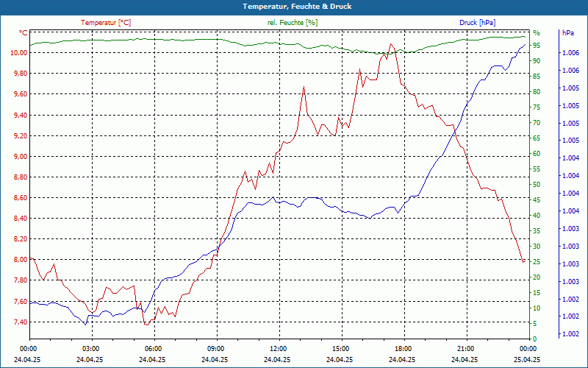The height and width of the screenshot is (368, 588).
Task: Click the "03:00" time axis label
Action: [x=90, y=349]
